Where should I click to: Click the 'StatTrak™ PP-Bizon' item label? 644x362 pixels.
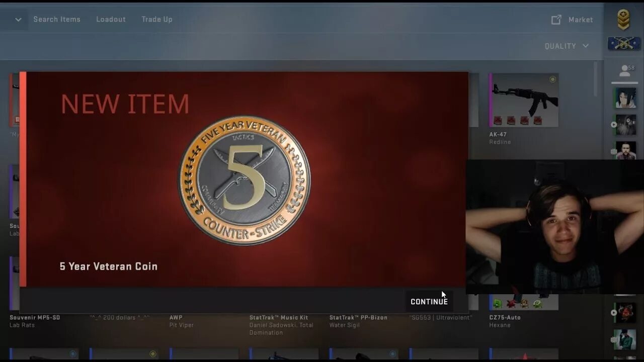pyautogui.click(x=358, y=318)
